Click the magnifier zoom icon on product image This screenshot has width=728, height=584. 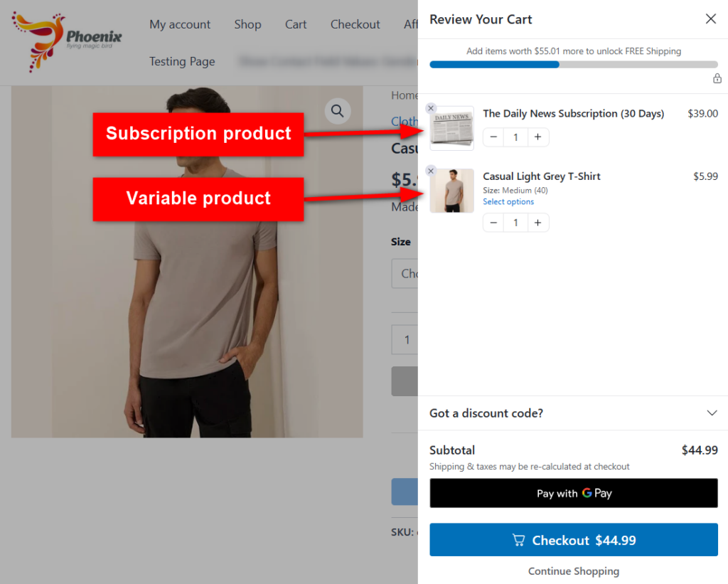pyautogui.click(x=338, y=111)
